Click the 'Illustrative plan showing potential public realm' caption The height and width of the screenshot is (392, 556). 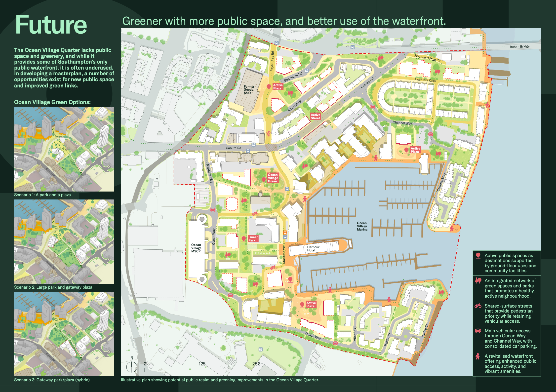coord(220,380)
